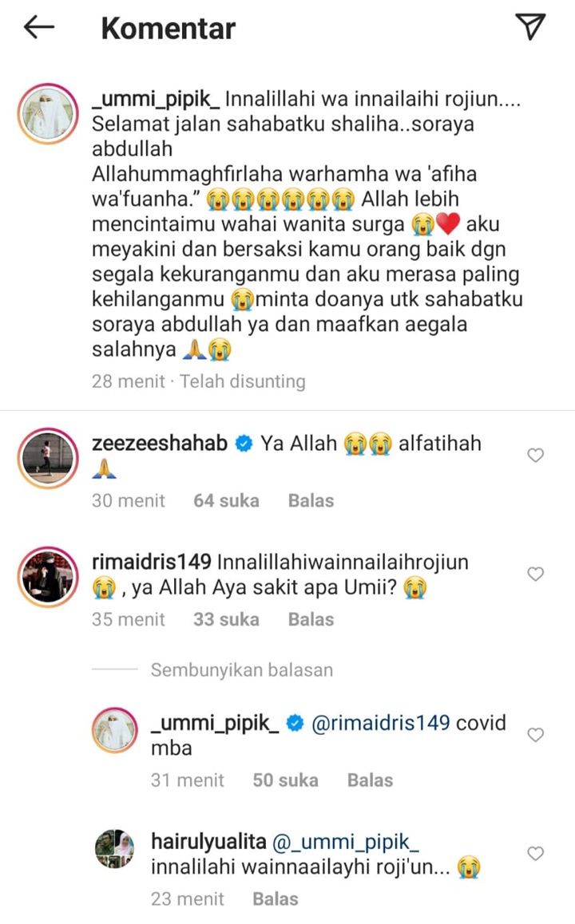Tap the verified badge beside zeezeeshahab
Screen dimensions: 575x924
coord(244,443)
